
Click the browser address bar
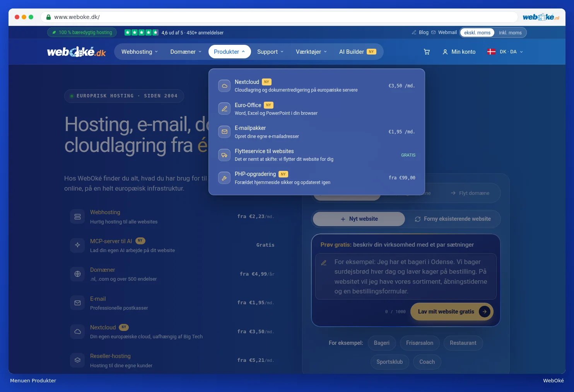(279, 17)
